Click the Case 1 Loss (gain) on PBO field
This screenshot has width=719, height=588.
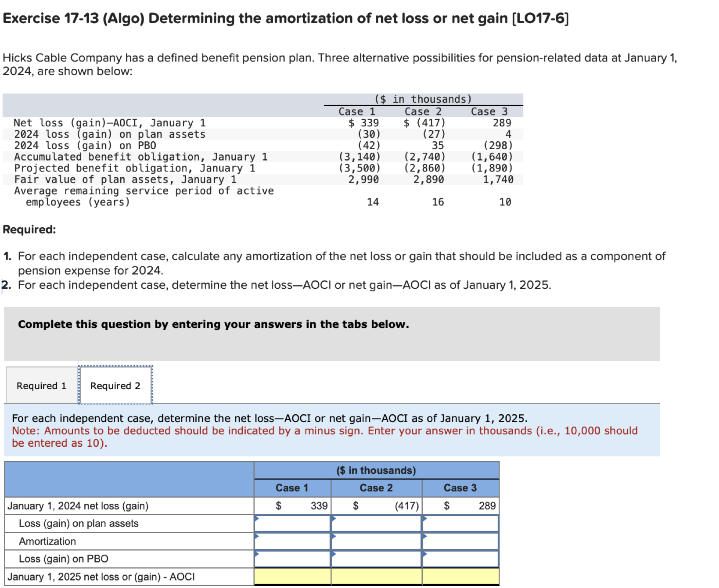click(x=292, y=559)
